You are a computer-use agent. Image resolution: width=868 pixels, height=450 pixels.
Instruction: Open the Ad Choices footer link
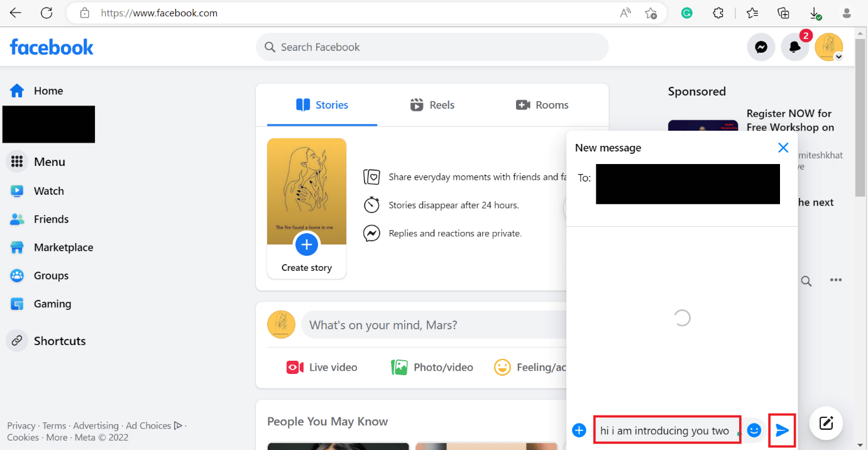point(154,425)
